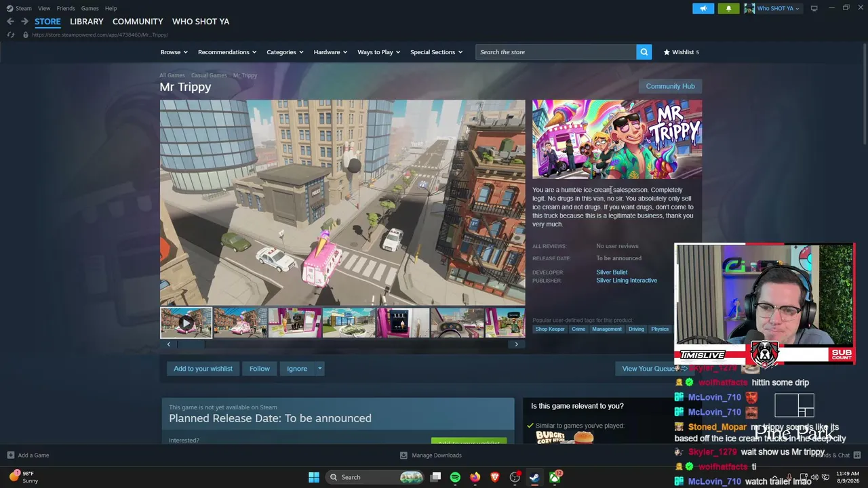Launch Firefox from the taskbar

click(x=475, y=477)
